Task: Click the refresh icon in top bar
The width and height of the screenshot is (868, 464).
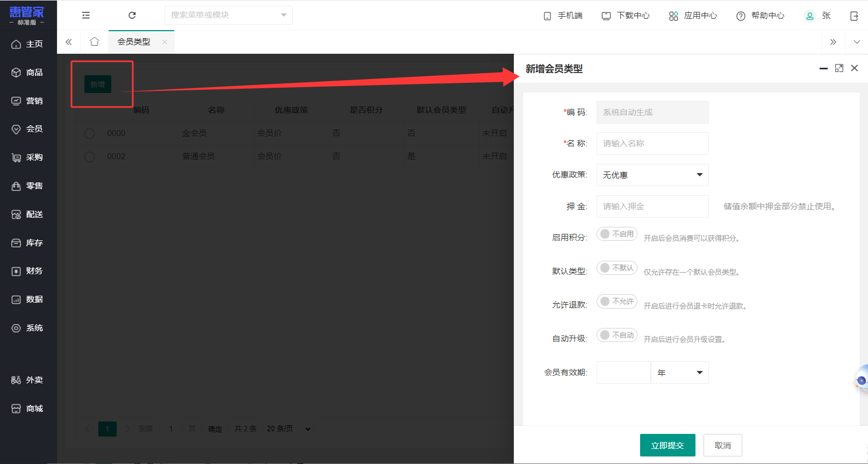Action: (132, 16)
